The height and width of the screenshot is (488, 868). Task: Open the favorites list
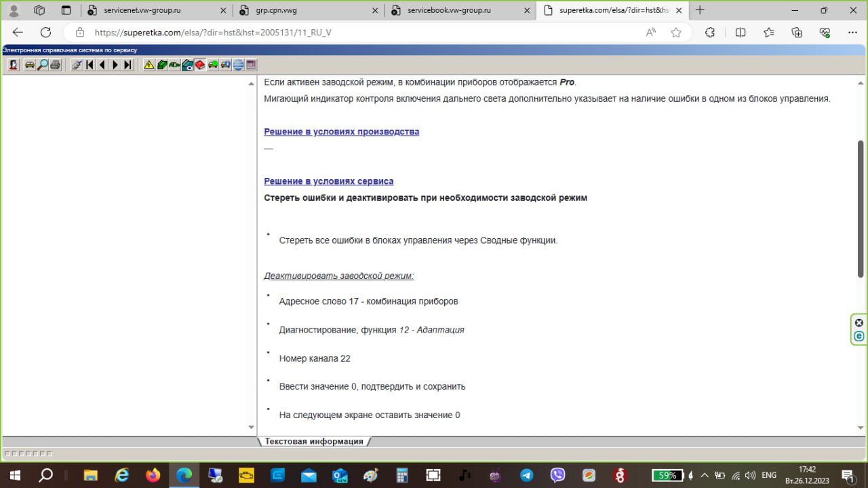[769, 32]
